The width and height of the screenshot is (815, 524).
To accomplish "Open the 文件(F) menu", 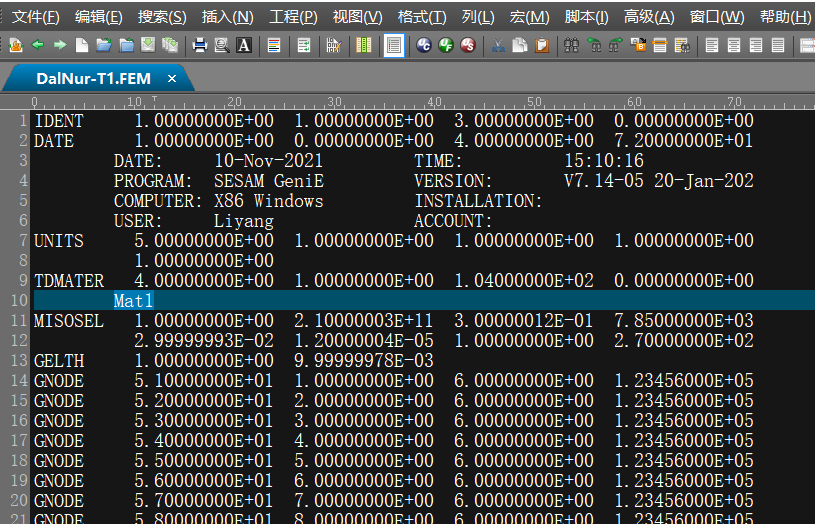I will pyautogui.click(x=35, y=17).
